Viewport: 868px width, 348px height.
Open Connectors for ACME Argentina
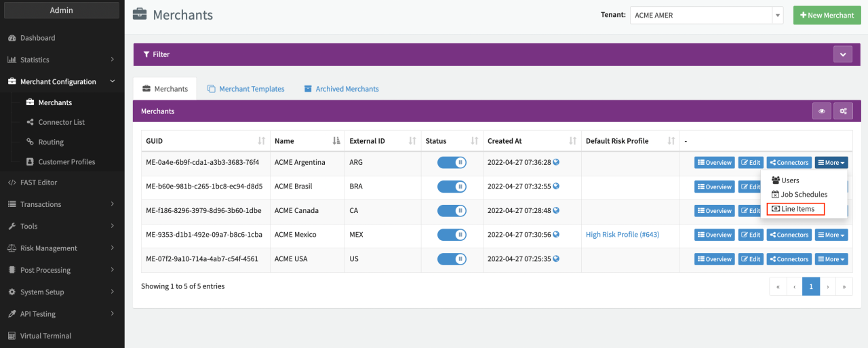[x=789, y=163]
